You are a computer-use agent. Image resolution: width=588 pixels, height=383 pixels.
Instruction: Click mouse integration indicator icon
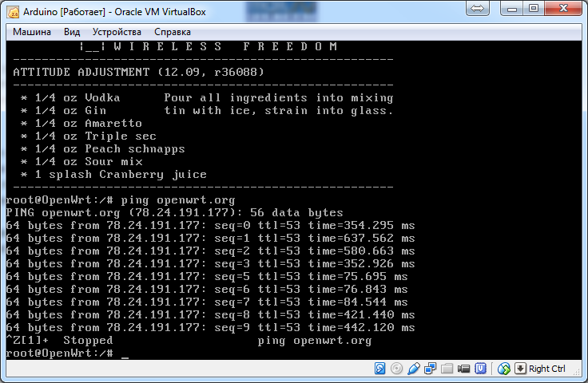[x=504, y=369]
